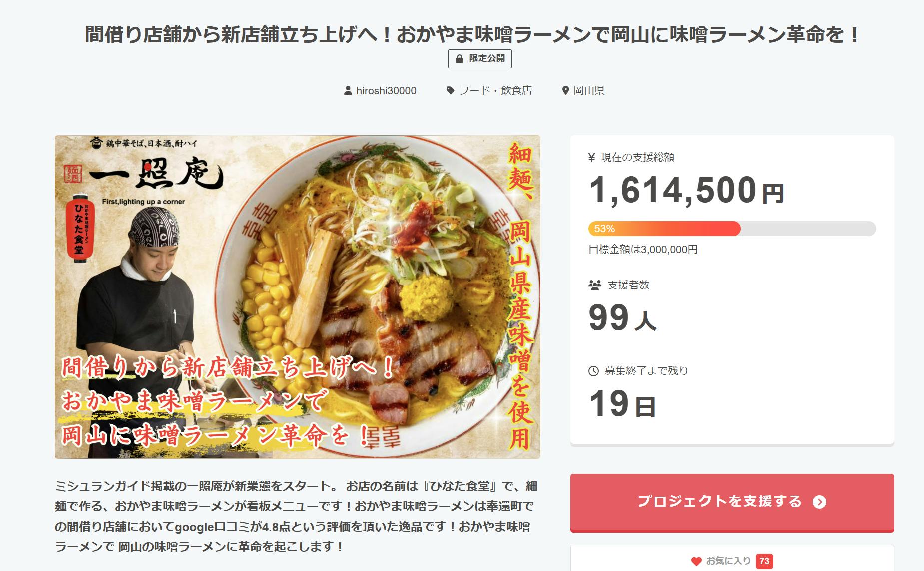This screenshot has width=924, height=571.
Task: Open the hiroshi30000 author profile link
Action: (386, 91)
